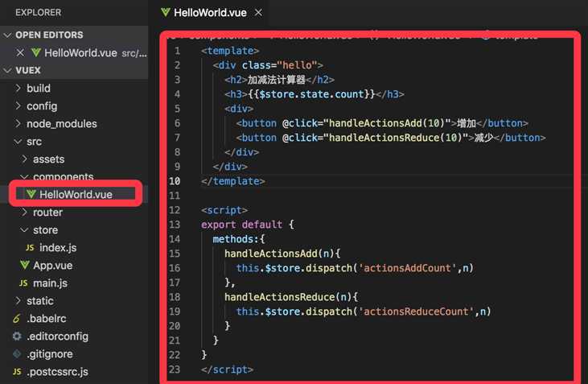
Task: Click the Vue icon of HelloWorld.vue in tree
Action: [31, 194]
